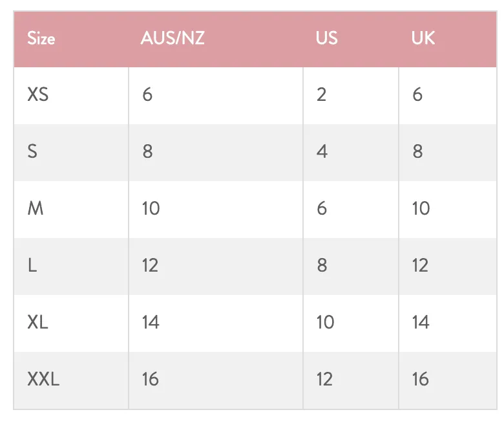Select the S size row label
Viewport: 504px width, 423px height.
pos(32,151)
